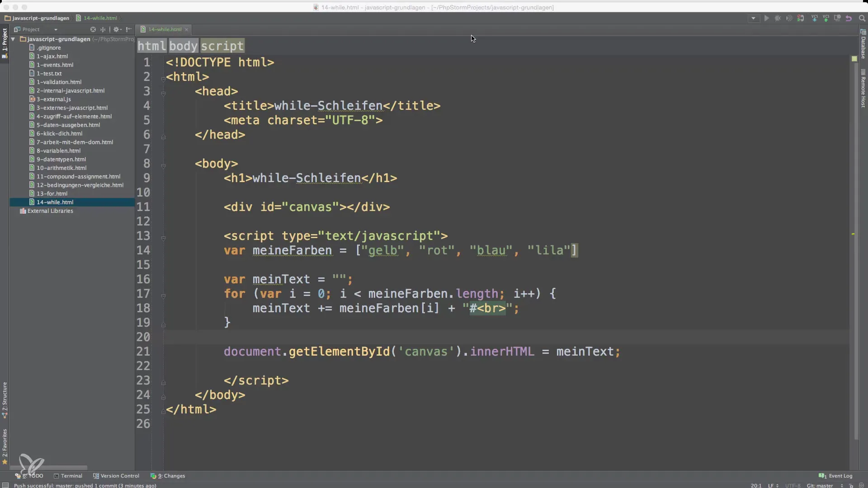The height and width of the screenshot is (488, 868).
Task: Click the script breadcrumb tag
Action: 222,46
